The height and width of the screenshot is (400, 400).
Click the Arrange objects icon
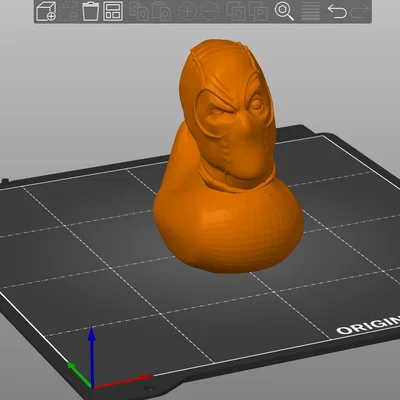(x=113, y=11)
